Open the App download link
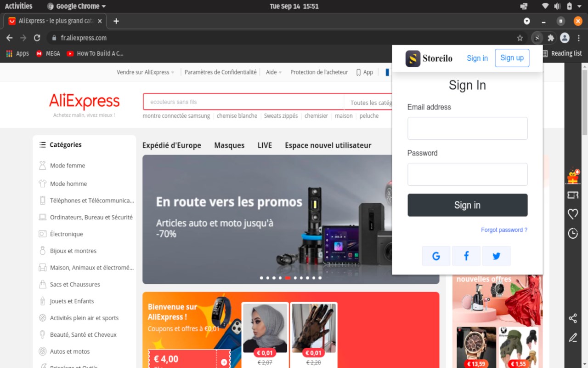This screenshot has height=368, width=588. pos(365,72)
